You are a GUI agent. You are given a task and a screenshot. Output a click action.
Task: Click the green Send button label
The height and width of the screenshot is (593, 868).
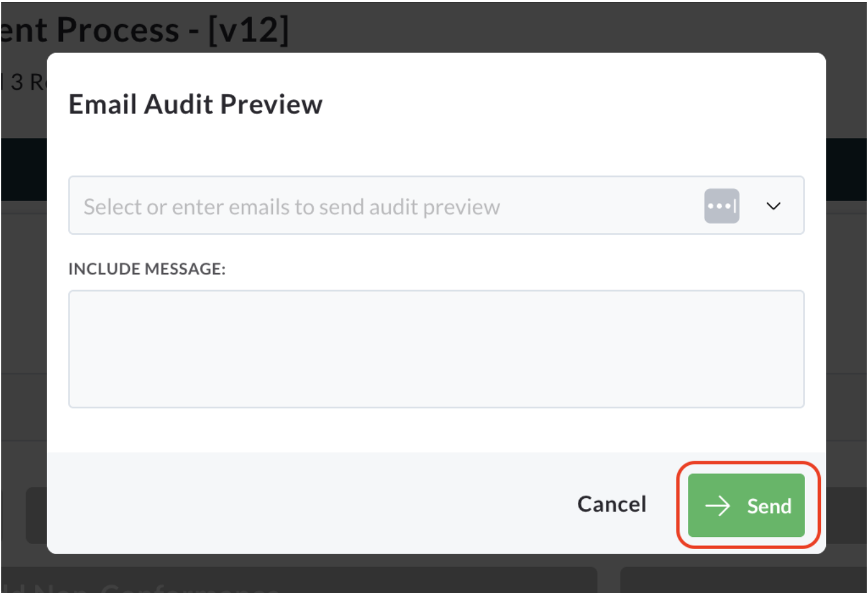click(x=769, y=506)
